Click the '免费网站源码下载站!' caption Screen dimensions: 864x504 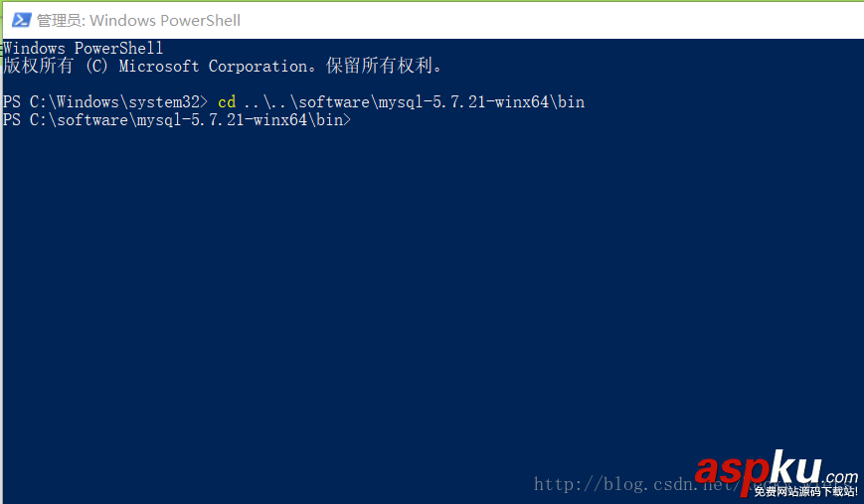(x=805, y=491)
